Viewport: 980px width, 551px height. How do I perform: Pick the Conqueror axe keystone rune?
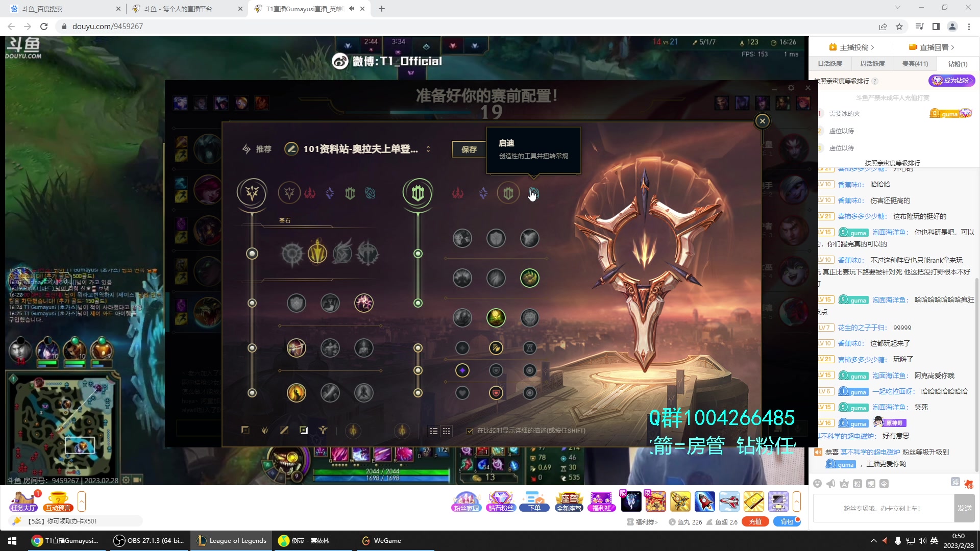pos(367,253)
